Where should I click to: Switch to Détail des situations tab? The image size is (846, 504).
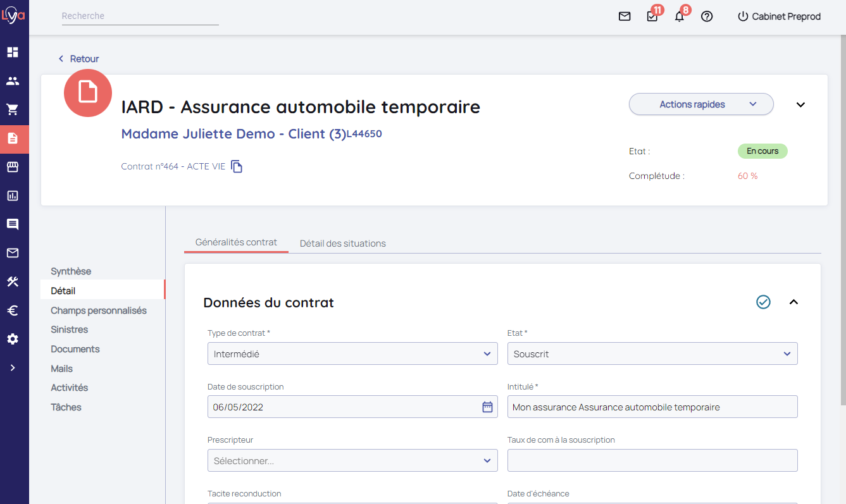tap(342, 243)
